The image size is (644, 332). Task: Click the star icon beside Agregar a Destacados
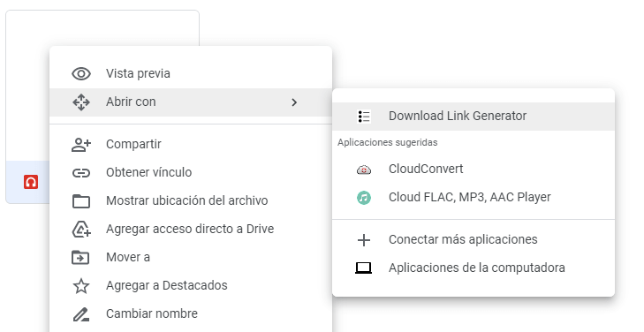click(x=81, y=286)
